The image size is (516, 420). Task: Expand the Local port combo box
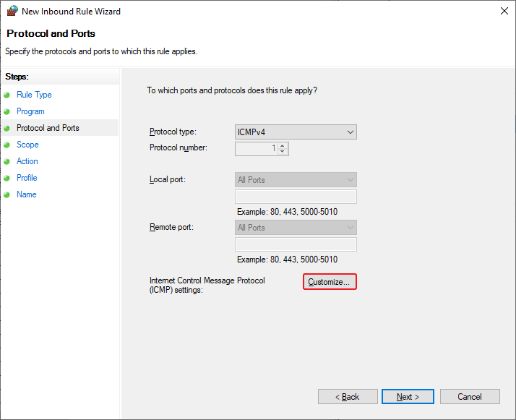[x=296, y=180]
